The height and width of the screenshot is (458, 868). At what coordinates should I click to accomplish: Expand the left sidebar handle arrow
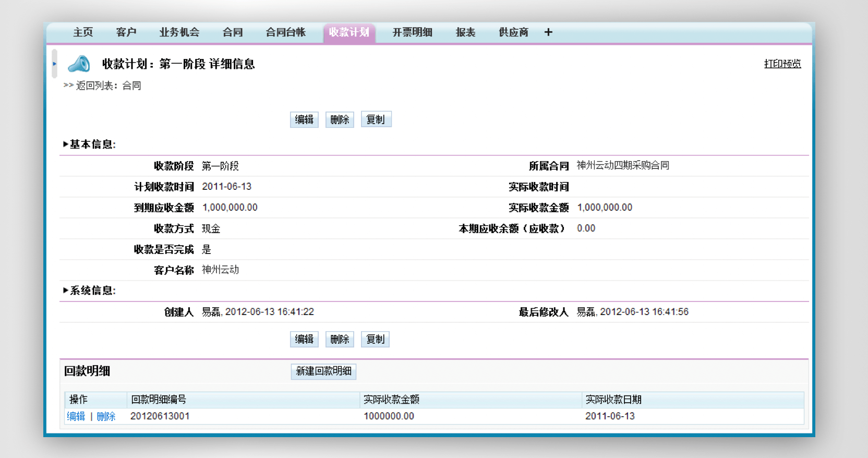[x=54, y=64]
